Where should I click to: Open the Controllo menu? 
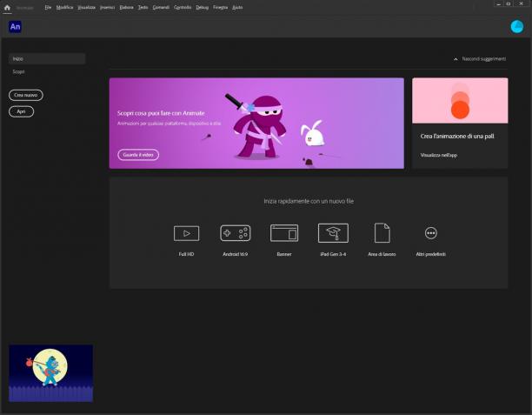[x=183, y=7]
